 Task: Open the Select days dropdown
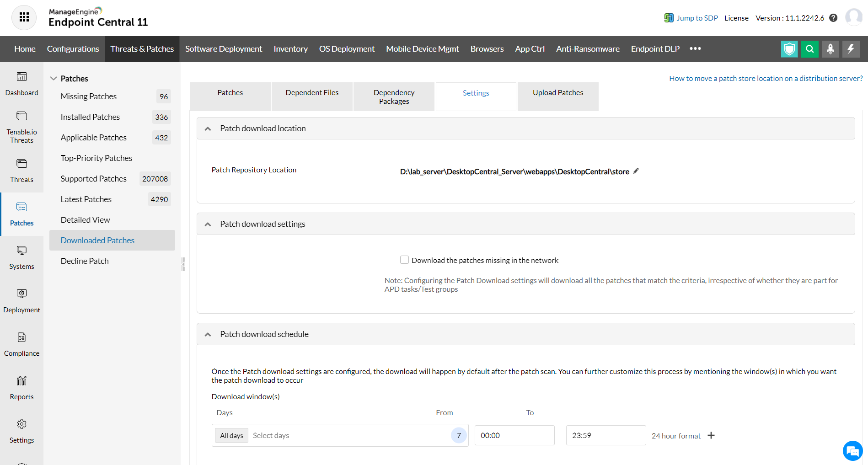click(348, 435)
